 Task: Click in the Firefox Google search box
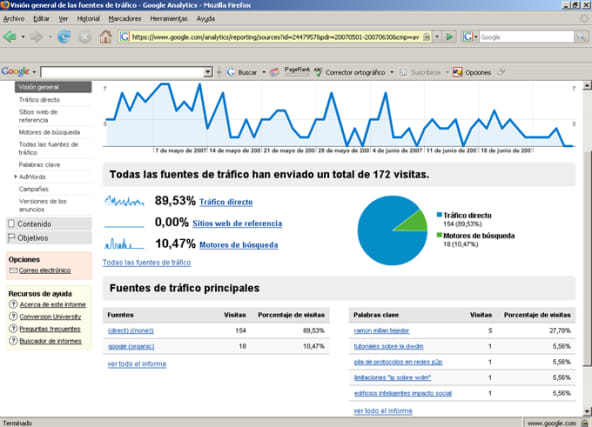tap(526, 37)
